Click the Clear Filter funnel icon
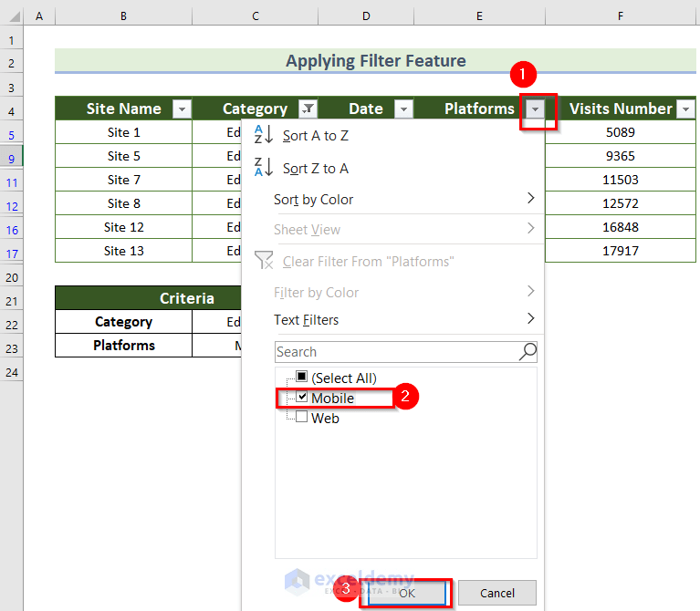The image size is (700, 611). tap(264, 260)
